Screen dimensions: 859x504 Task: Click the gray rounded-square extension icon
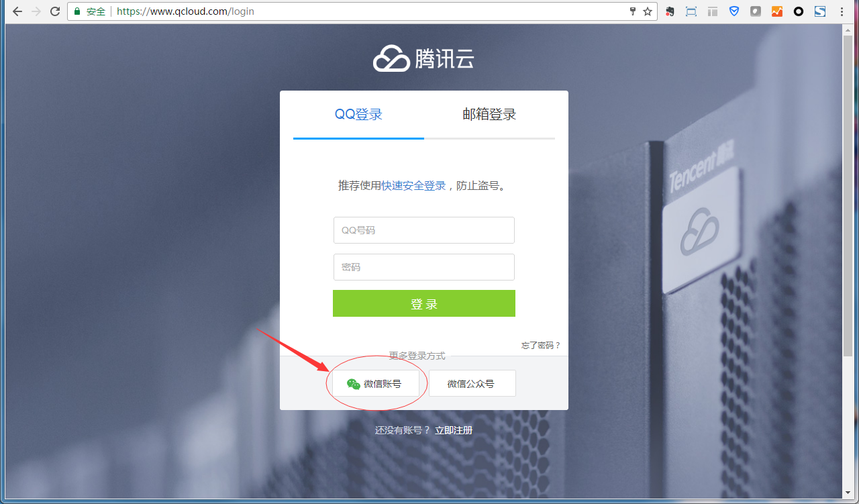[756, 11]
